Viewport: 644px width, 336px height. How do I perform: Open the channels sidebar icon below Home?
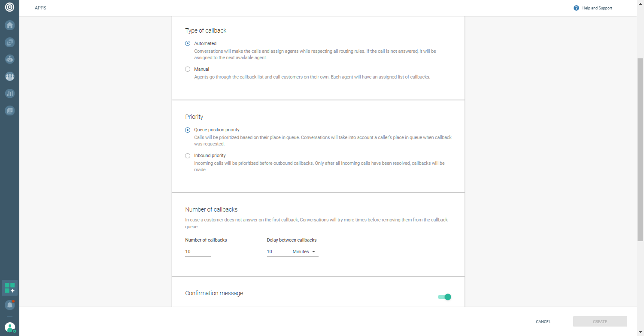[9, 42]
